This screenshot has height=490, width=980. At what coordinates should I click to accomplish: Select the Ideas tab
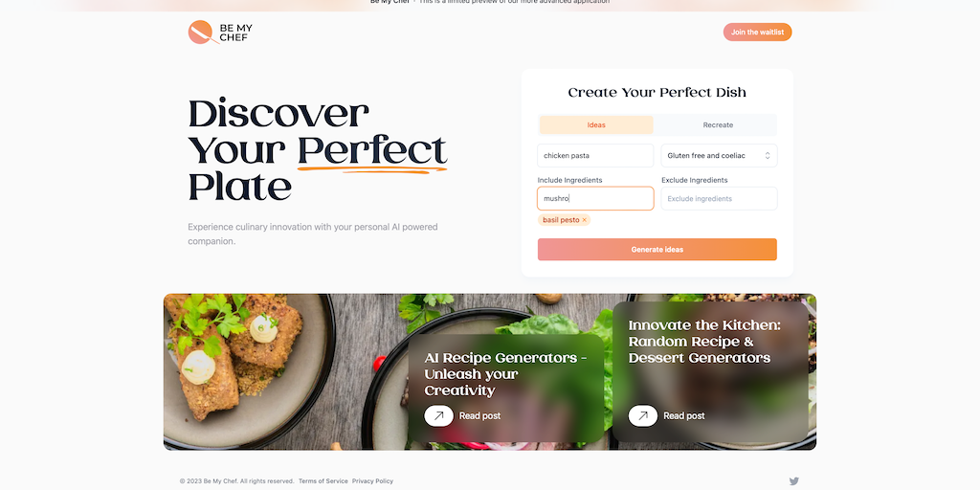pyautogui.click(x=596, y=125)
